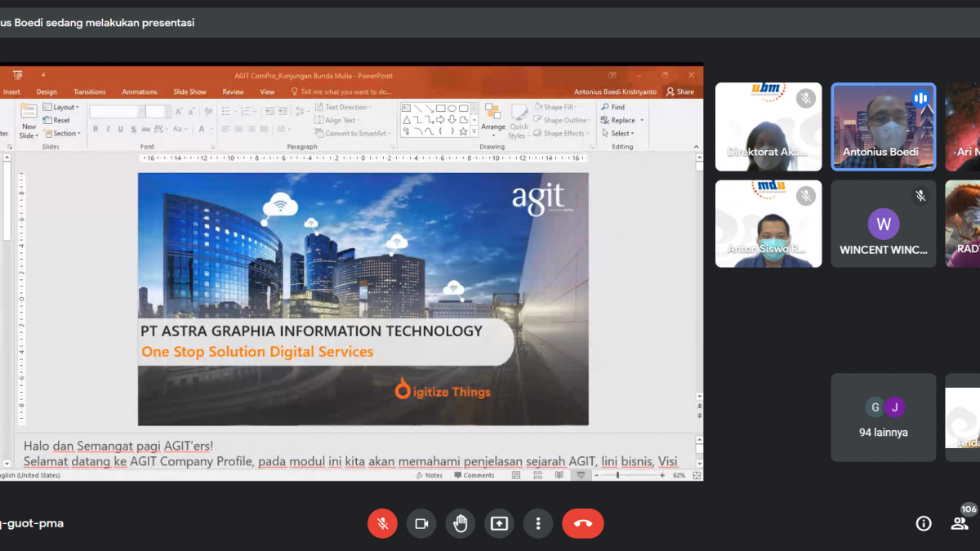Toggle Bold formatting
Image resolution: width=980 pixels, height=551 pixels.
pyautogui.click(x=95, y=129)
